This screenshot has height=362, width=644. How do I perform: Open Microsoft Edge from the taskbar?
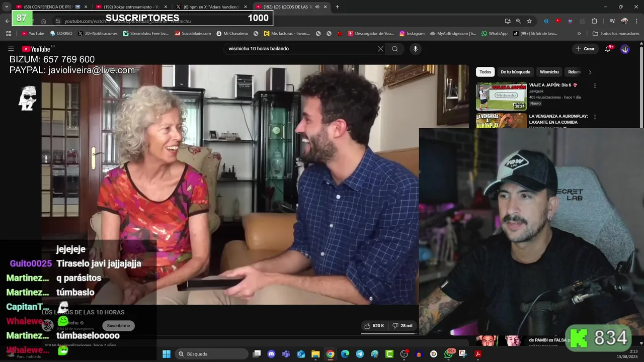tap(345, 354)
